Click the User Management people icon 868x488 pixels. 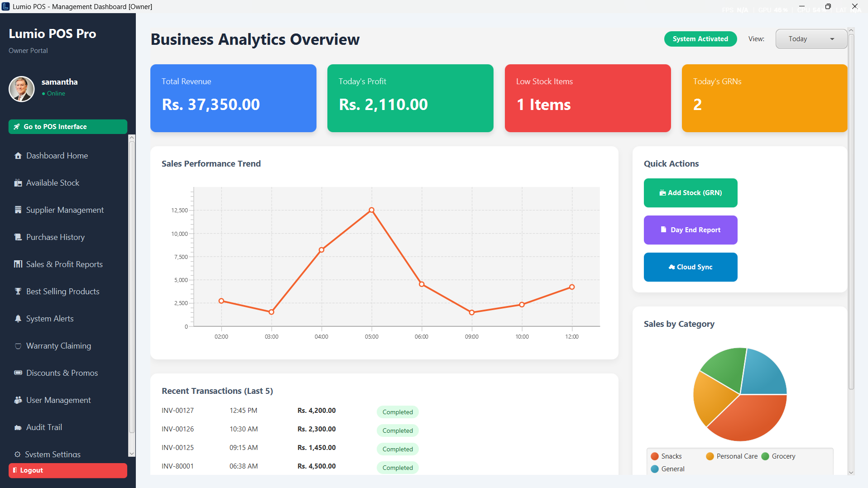[x=18, y=400]
